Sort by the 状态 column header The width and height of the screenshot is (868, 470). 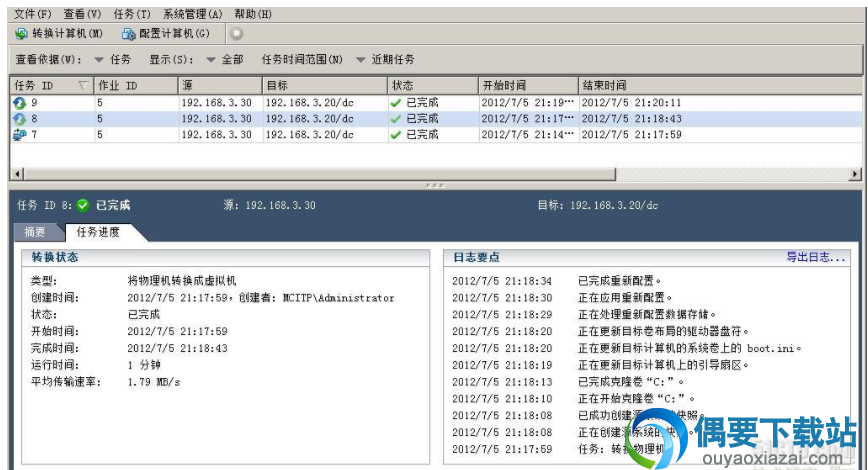click(x=433, y=85)
